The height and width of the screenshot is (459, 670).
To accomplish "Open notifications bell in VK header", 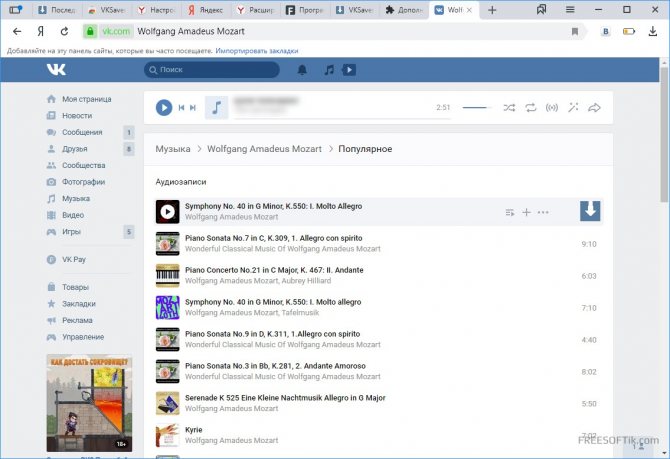I will point(302,70).
